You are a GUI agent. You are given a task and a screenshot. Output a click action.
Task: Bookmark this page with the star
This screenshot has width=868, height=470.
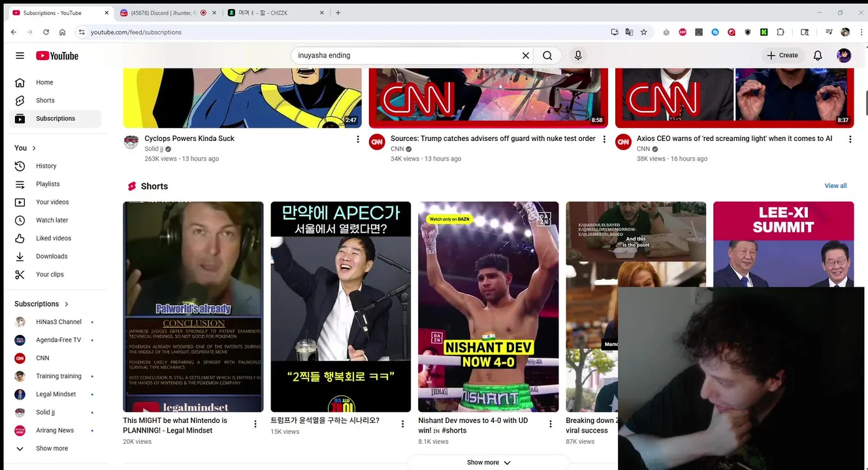[x=644, y=32]
